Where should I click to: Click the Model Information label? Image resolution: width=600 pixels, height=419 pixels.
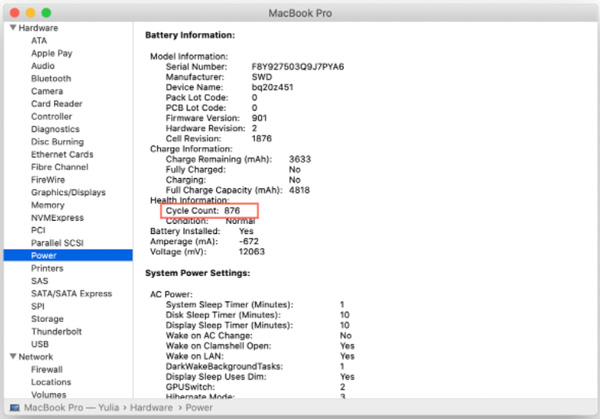pyautogui.click(x=189, y=57)
